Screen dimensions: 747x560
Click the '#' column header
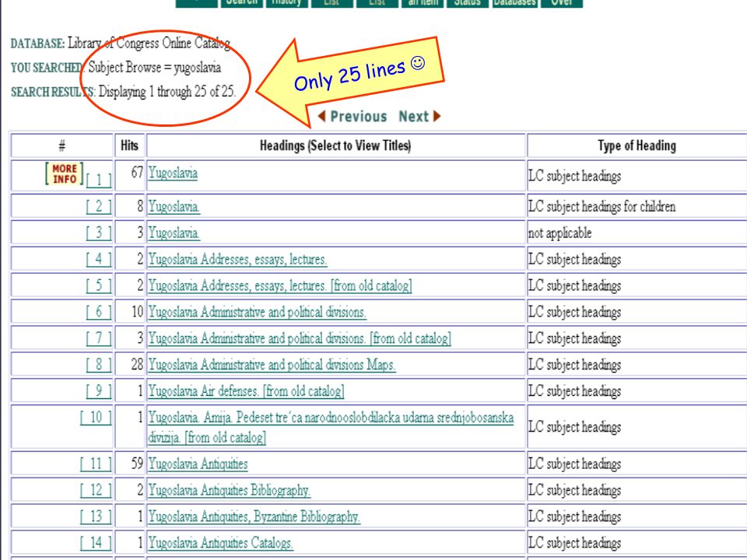click(62, 145)
